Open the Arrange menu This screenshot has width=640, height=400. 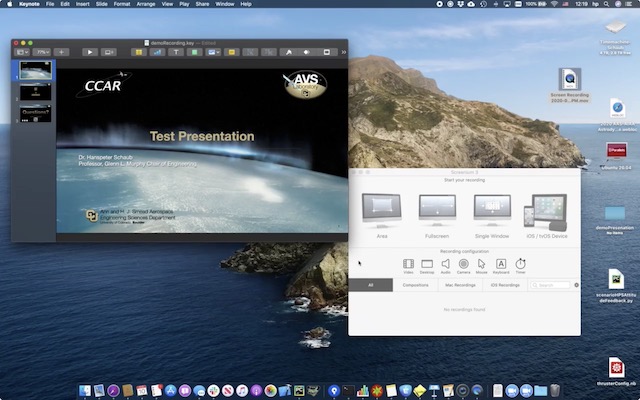[146, 4]
